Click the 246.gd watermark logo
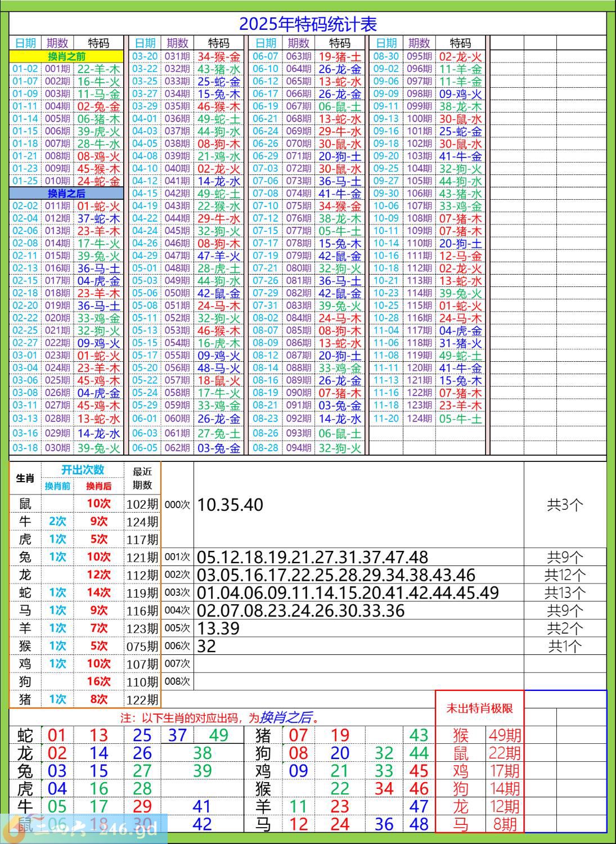This screenshot has height=844, width=616. point(84,828)
